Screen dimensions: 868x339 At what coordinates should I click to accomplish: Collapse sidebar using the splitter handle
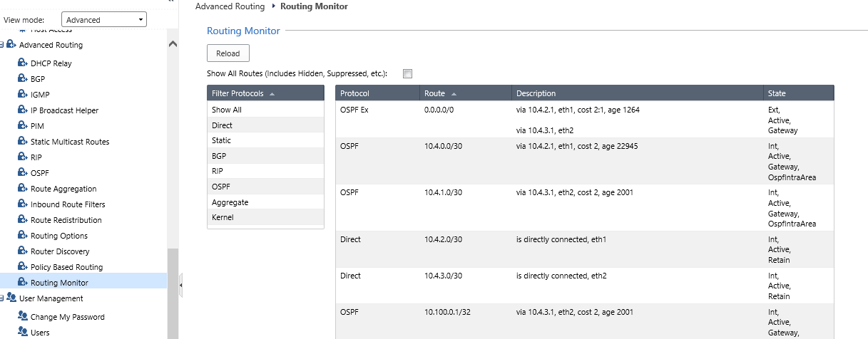tap(180, 285)
